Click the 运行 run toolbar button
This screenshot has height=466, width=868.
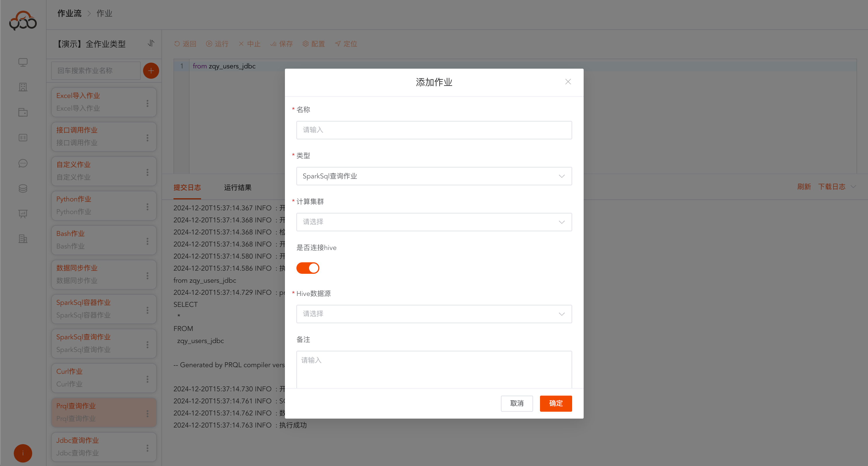click(x=217, y=44)
